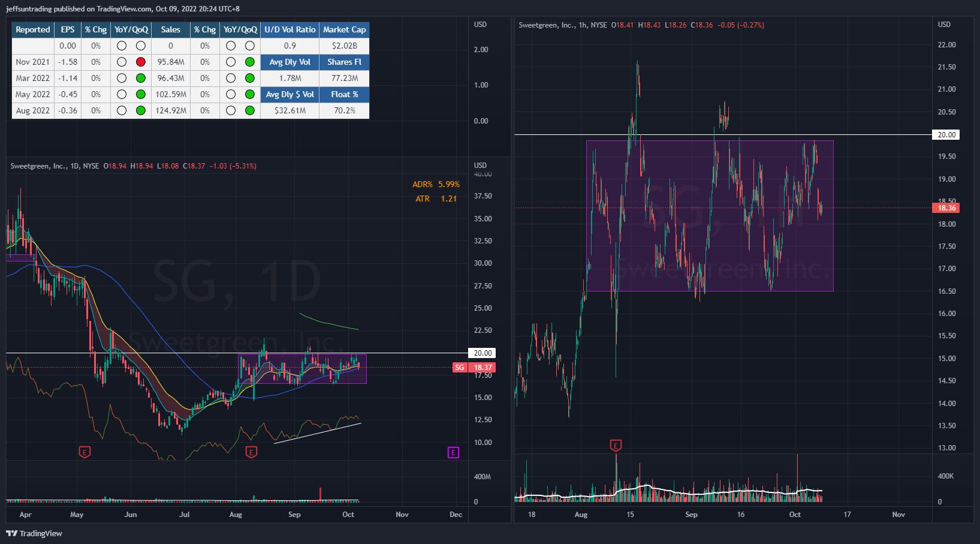Click the Float % header cell
Viewport: 980px width, 544px height.
tap(344, 94)
